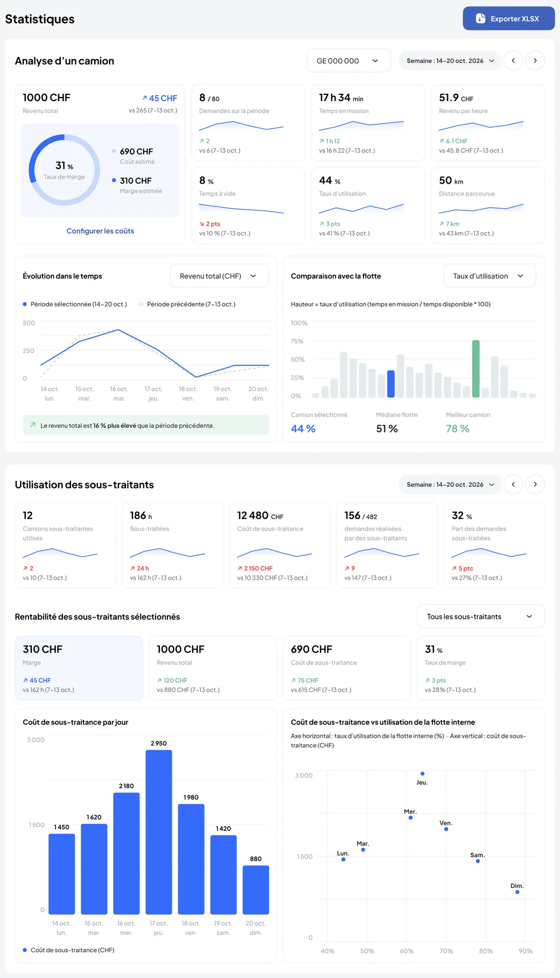Screen dimensions: 560x978
Task: Go to previous week in sous-traitants section
Action: pyautogui.click(x=513, y=485)
